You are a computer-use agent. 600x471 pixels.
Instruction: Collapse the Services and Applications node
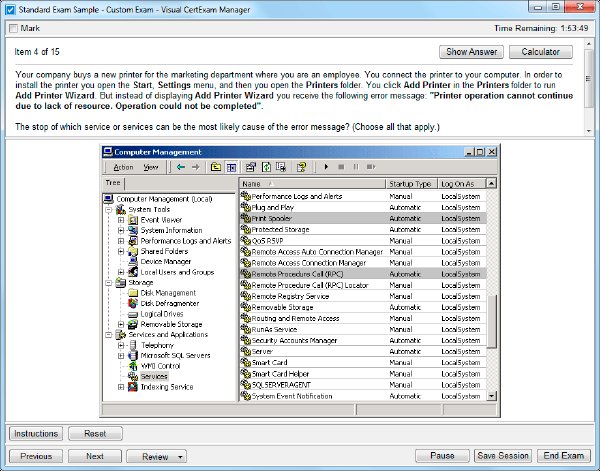[109, 335]
